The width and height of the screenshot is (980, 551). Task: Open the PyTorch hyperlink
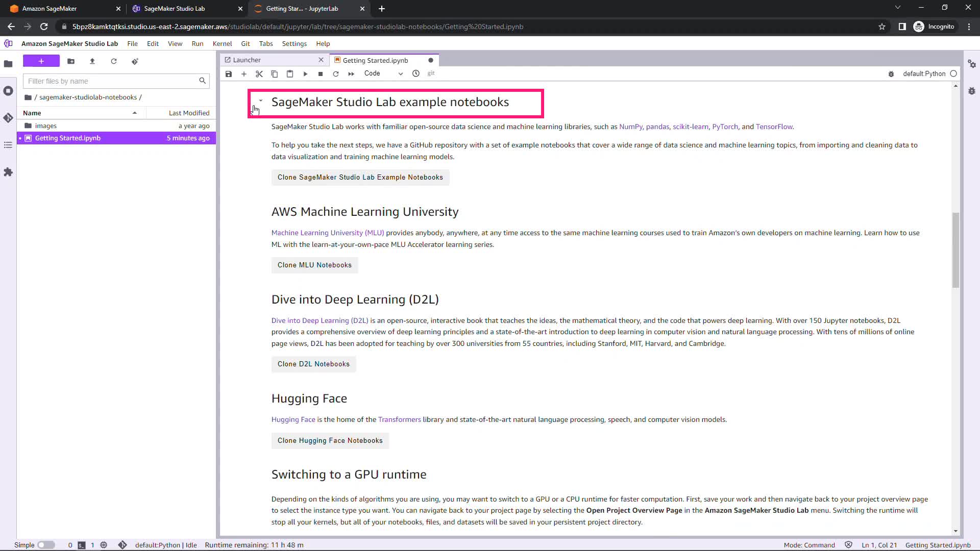725,127
